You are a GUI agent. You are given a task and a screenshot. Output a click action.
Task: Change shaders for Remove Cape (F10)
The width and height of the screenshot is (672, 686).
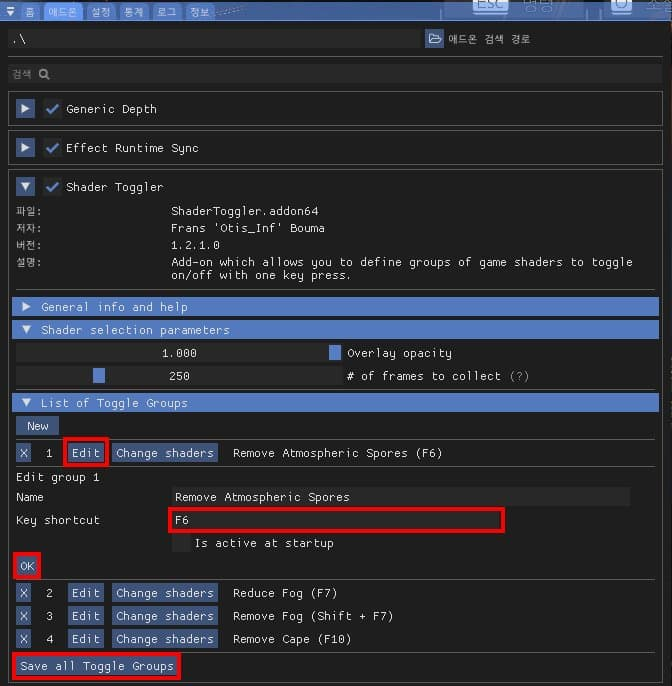[165, 639]
